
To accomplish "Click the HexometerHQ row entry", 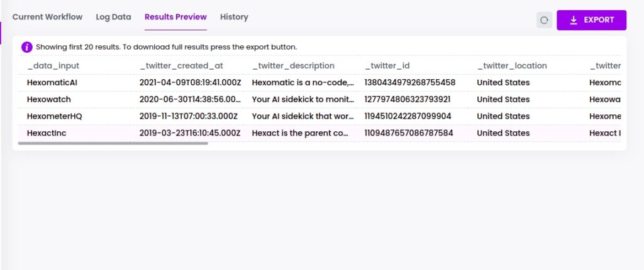I will pyautogui.click(x=55, y=116).
